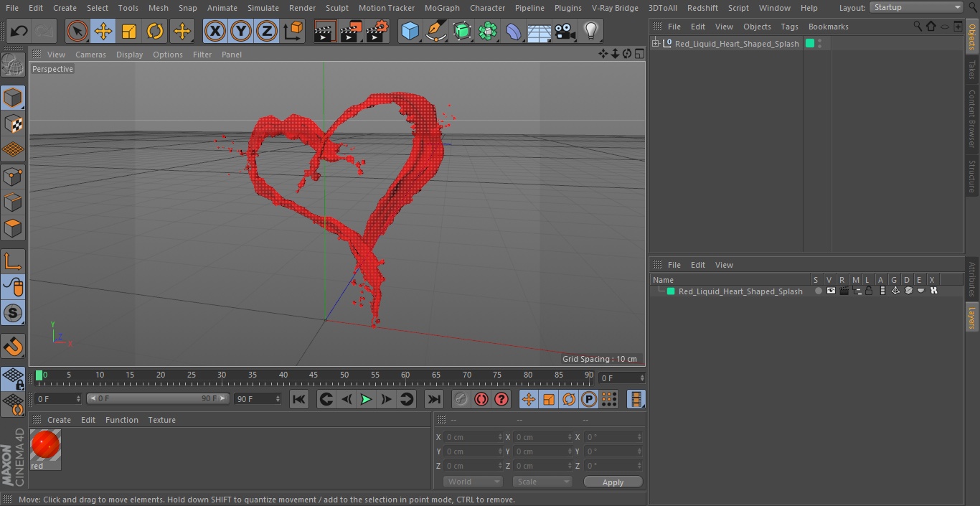Open Objects panel Tags menu
Screen dimensions: 980x506
click(x=789, y=27)
